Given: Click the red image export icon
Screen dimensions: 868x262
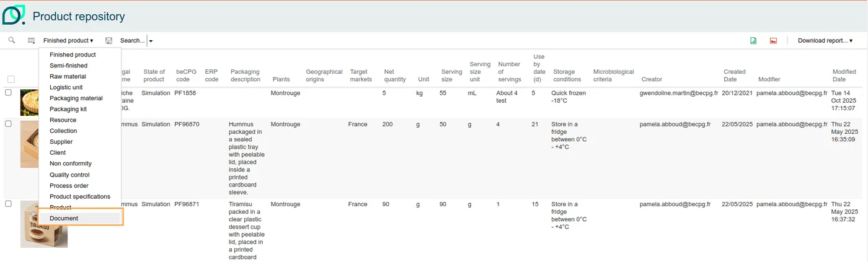Looking at the screenshot, I should [x=773, y=41].
